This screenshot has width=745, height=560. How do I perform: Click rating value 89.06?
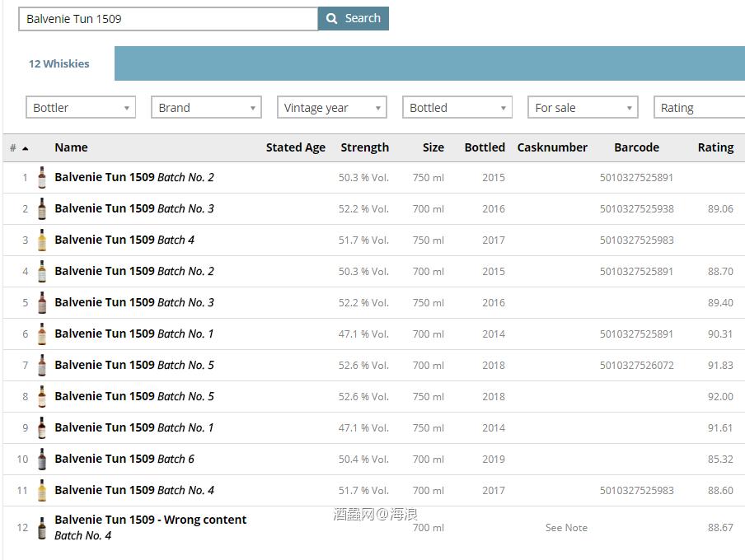[x=720, y=209]
